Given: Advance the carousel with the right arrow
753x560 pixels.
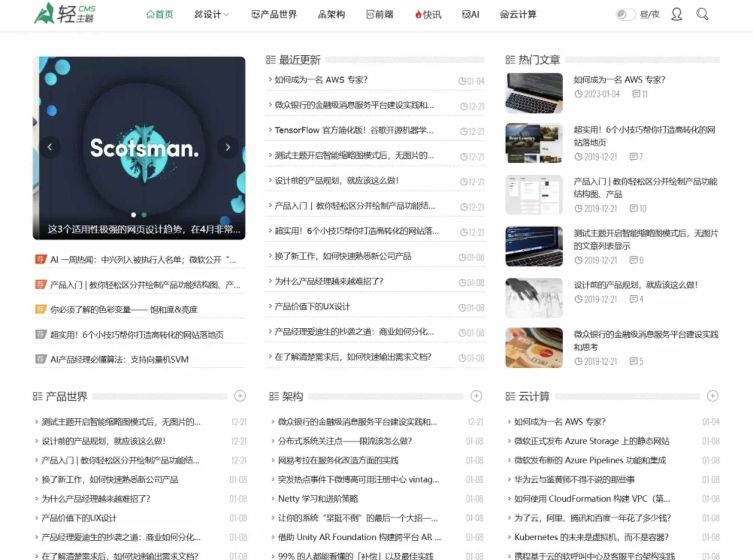Looking at the screenshot, I should tap(228, 148).
